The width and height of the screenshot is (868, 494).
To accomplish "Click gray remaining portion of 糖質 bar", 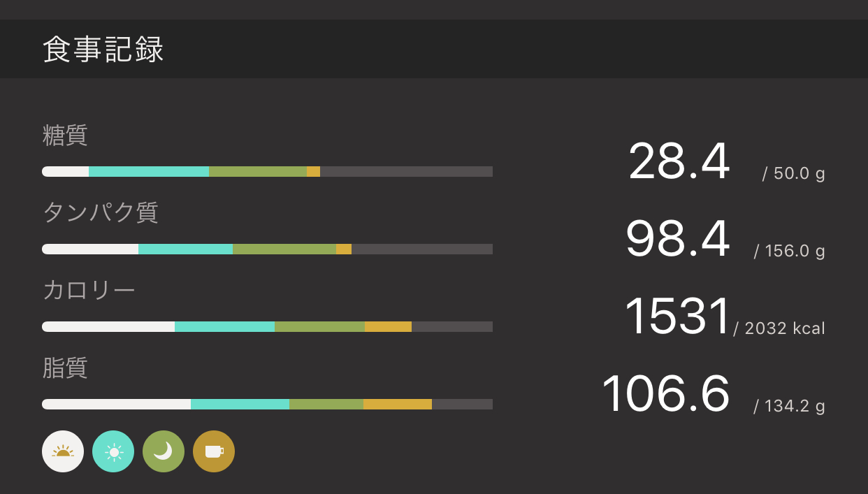I will [406, 172].
